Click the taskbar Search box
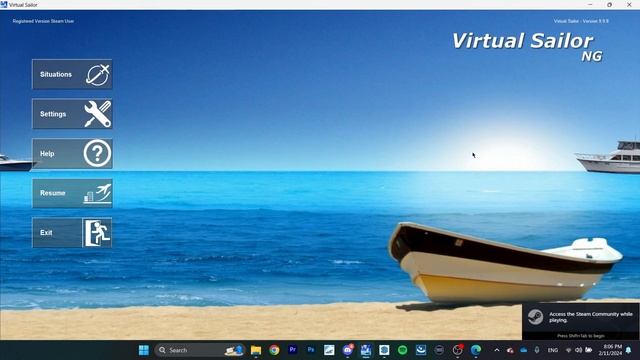Image resolution: width=640 pixels, height=360 pixels. [x=199, y=350]
